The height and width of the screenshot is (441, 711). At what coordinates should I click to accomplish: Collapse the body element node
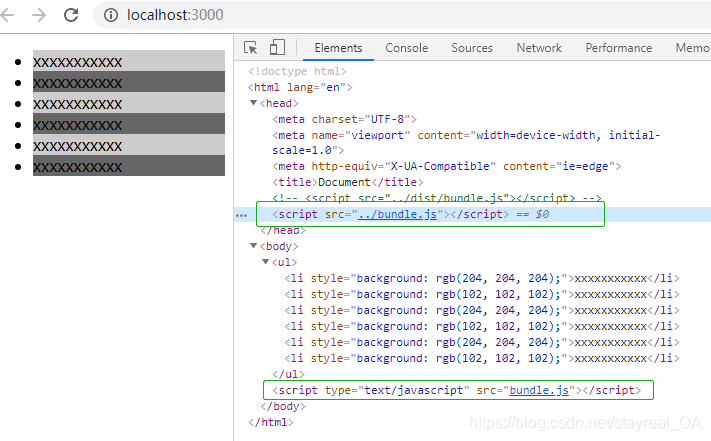[x=253, y=246]
